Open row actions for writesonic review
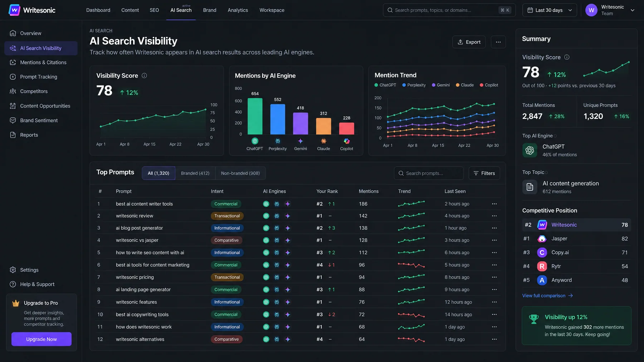Viewport: 644px width, 362px height. 494,216
